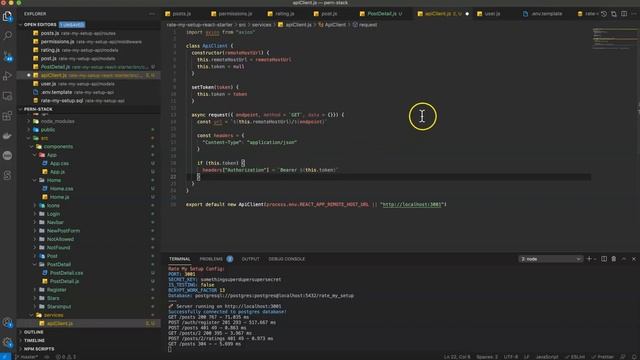Open Home.js in the file tree

(59, 197)
